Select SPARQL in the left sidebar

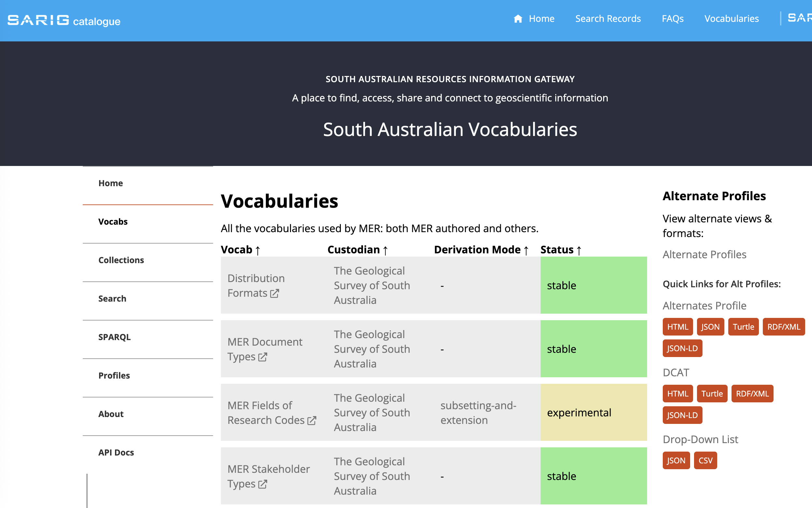pyautogui.click(x=148, y=337)
